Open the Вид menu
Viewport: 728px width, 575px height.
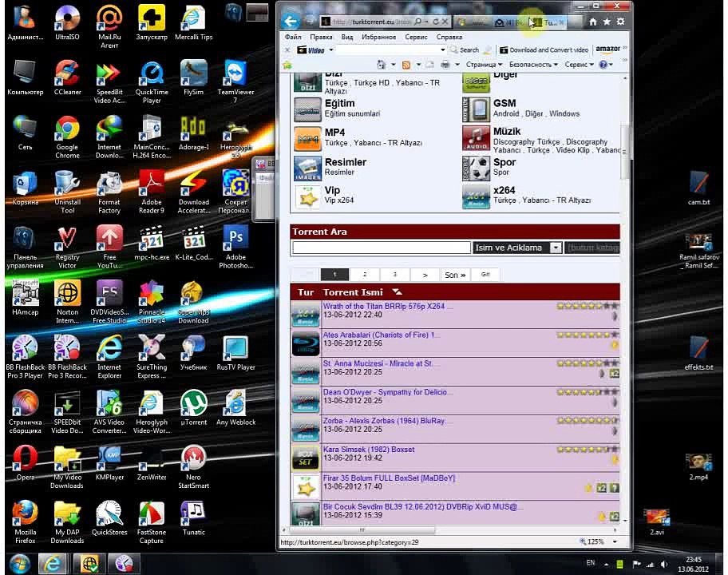(346, 37)
